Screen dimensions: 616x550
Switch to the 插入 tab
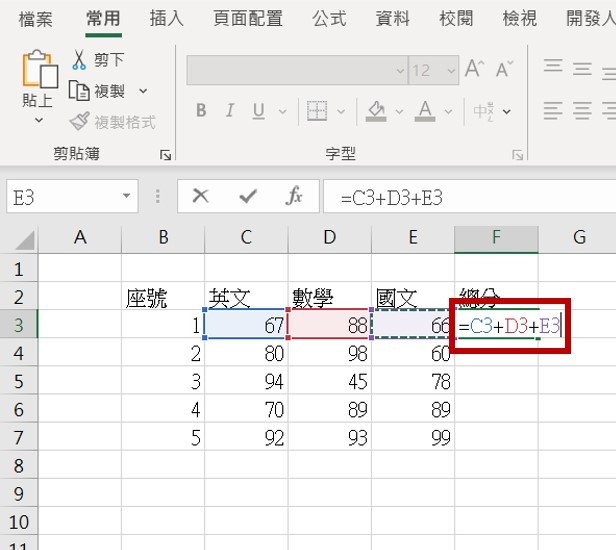point(167,18)
